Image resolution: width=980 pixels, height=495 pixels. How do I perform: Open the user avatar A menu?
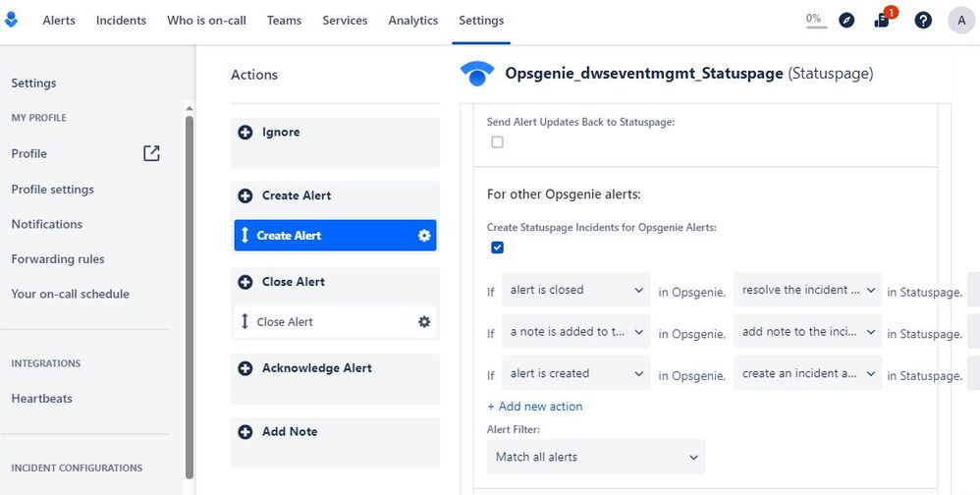point(961,21)
